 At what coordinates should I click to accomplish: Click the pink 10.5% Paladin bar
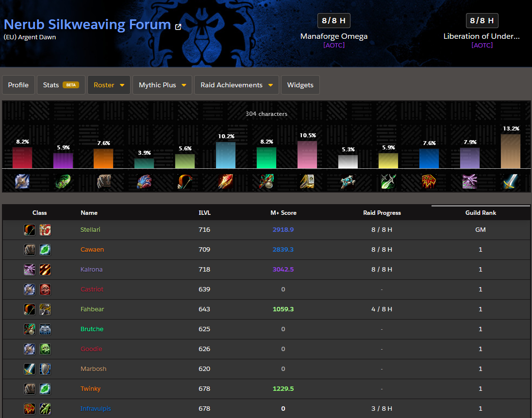click(x=307, y=155)
